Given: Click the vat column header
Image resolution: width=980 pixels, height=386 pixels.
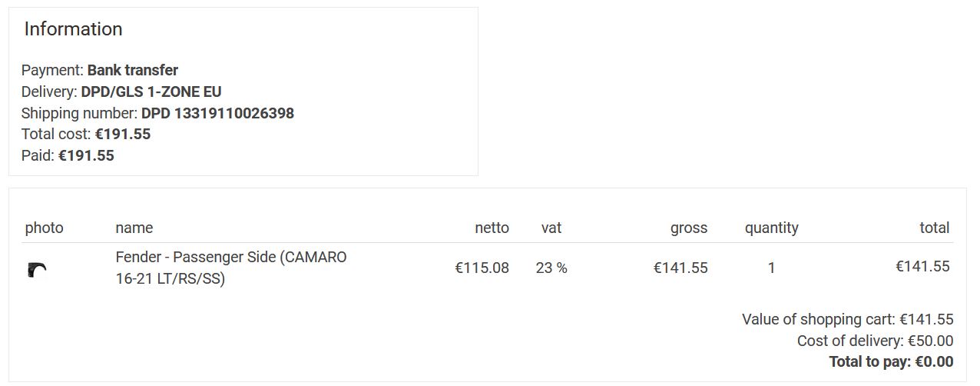Looking at the screenshot, I should pos(551,228).
